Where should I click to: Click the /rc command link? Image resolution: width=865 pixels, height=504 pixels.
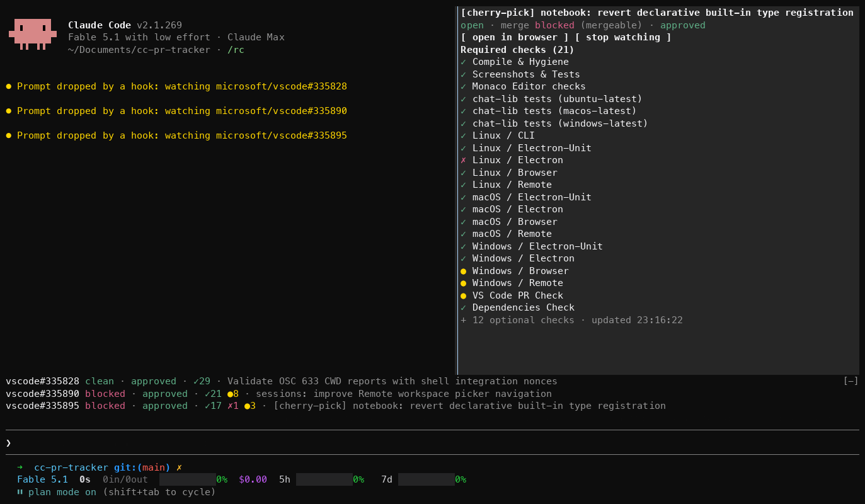[x=236, y=50]
